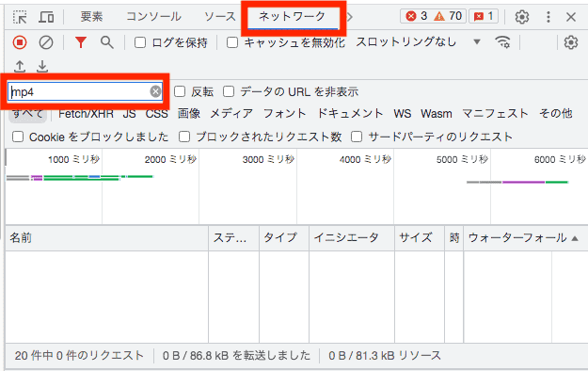Open DevTools settings gear
This screenshot has width=588, height=371.
[x=521, y=17]
